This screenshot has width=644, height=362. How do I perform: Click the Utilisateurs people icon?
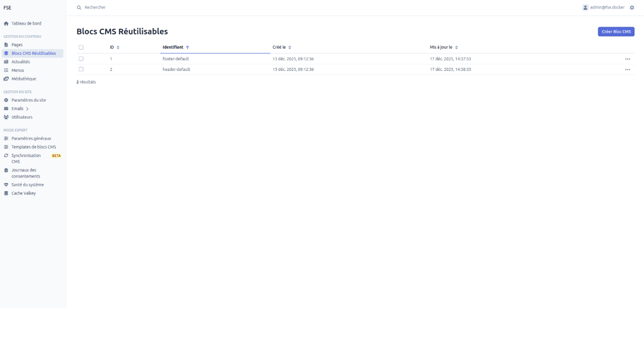coord(6,117)
